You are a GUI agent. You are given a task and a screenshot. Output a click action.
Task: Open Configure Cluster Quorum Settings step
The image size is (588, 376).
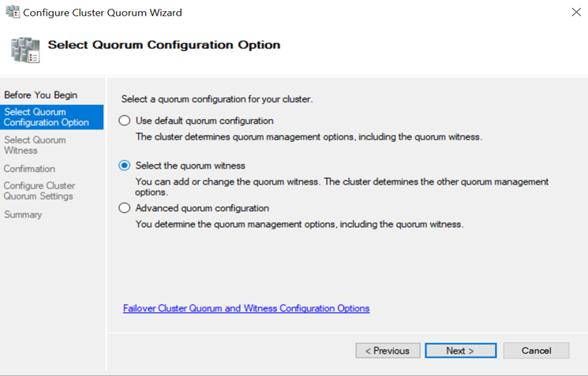coord(39,191)
